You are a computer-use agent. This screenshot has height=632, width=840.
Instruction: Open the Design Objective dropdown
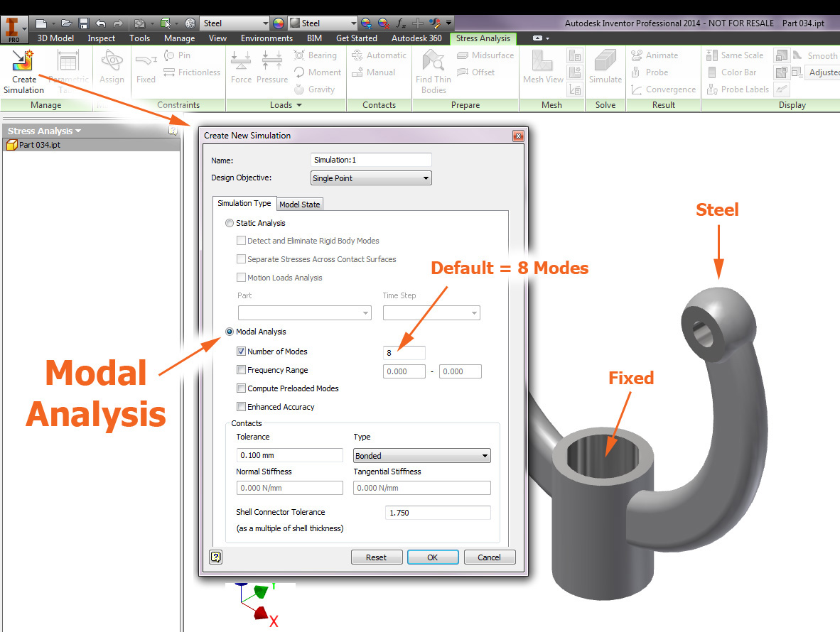[x=371, y=178]
